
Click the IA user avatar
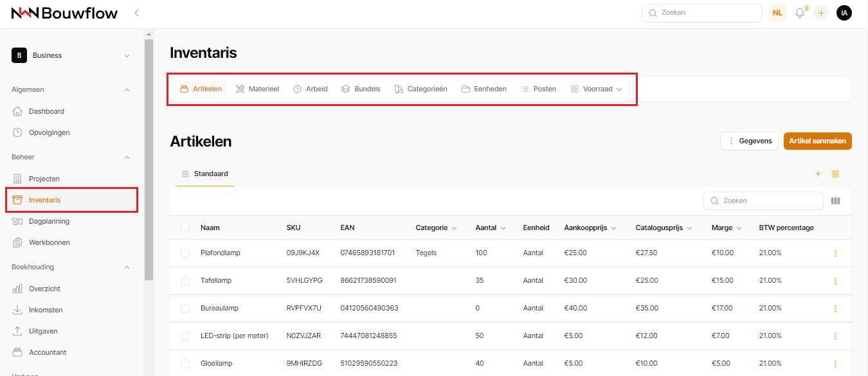844,13
